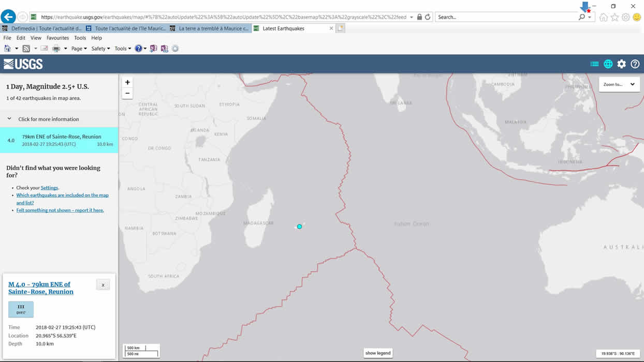The image size is (644, 362).
Task: Open the Favourites menu
Action: (x=57, y=38)
